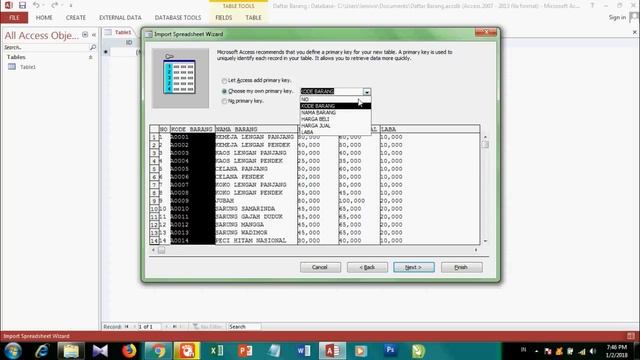Screen dimensions: 640x360
Task: Click the Cancel button in wizard
Action: 320,267
